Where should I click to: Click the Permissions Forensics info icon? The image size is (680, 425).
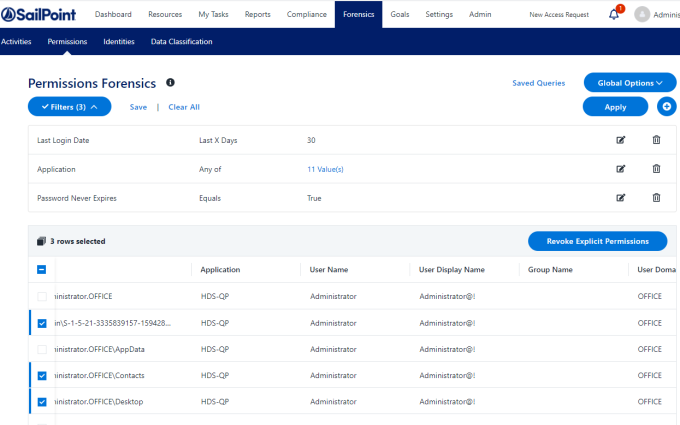click(170, 83)
